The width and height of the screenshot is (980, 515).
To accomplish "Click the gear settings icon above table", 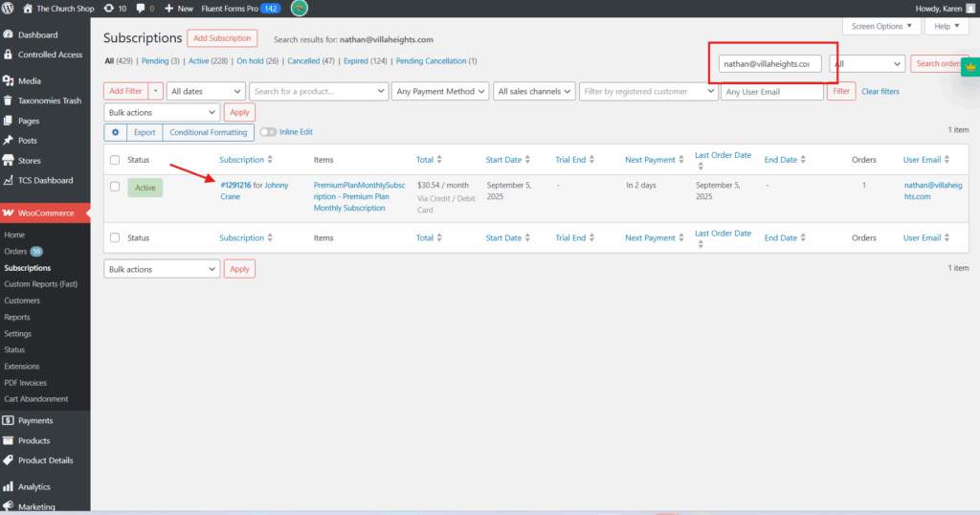I will (x=116, y=132).
